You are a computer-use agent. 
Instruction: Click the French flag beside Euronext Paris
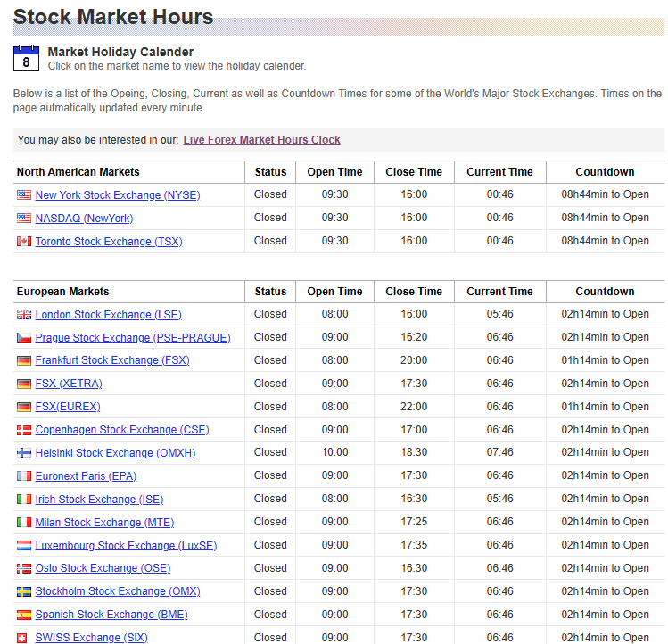pyautogui.click(x=24, y=476)
